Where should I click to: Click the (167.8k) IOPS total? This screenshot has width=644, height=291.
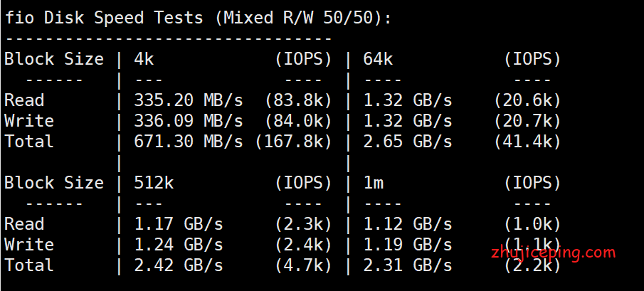point(294,142)
